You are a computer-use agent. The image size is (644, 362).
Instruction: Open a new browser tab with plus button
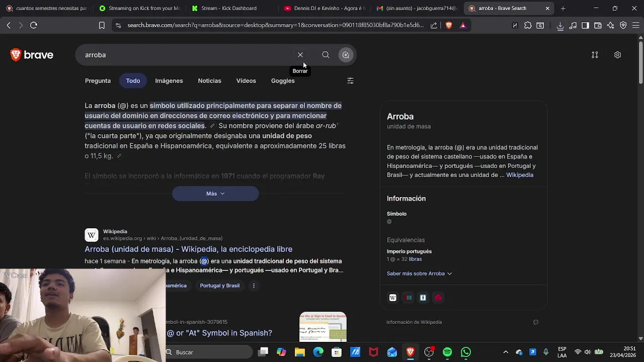click(563, 8)
